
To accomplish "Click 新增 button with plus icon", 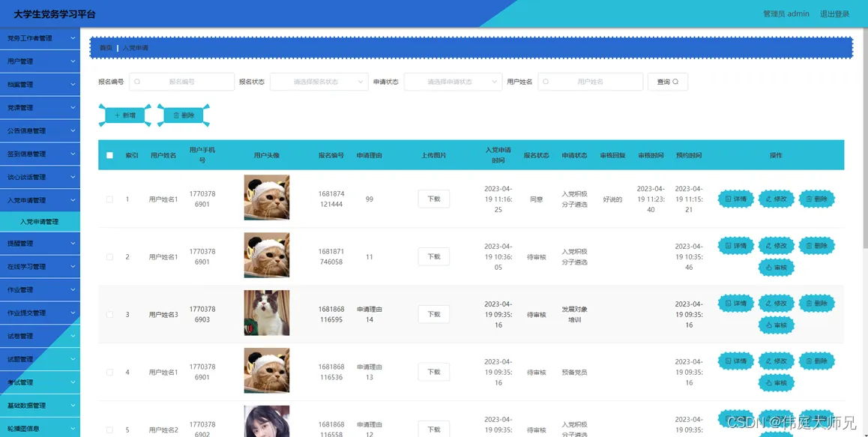I will click(124, 115).
